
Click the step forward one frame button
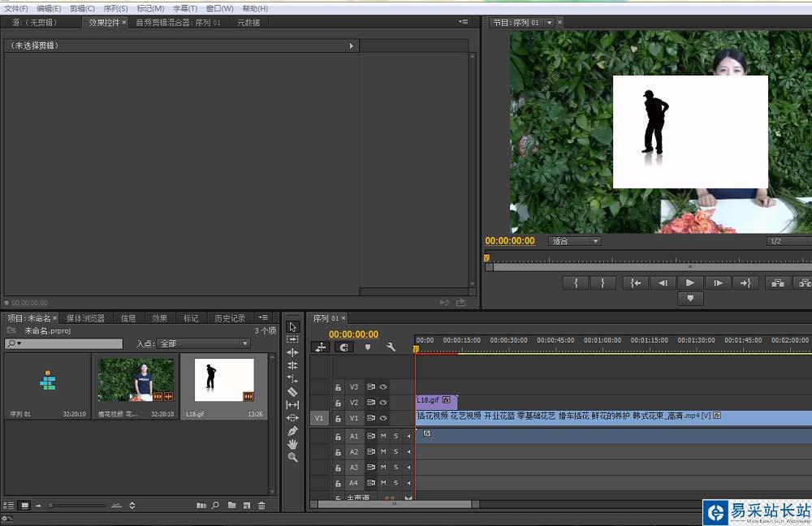point(718,282)
